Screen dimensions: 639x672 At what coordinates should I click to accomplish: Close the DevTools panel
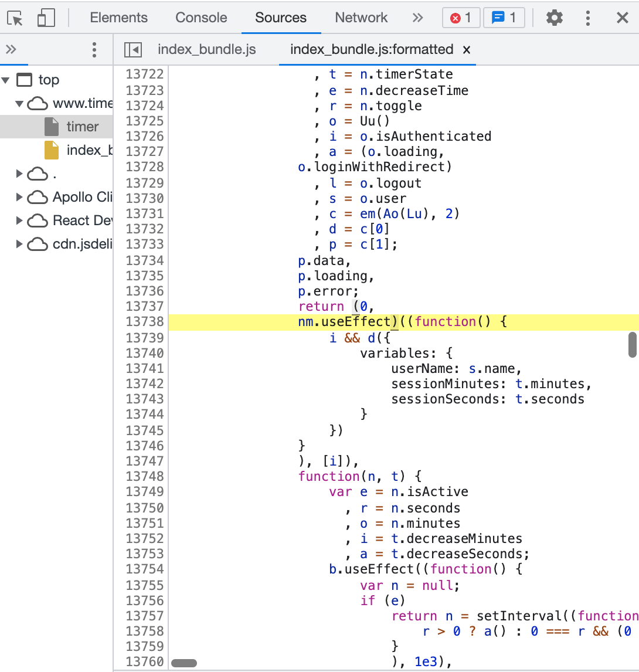622,18
